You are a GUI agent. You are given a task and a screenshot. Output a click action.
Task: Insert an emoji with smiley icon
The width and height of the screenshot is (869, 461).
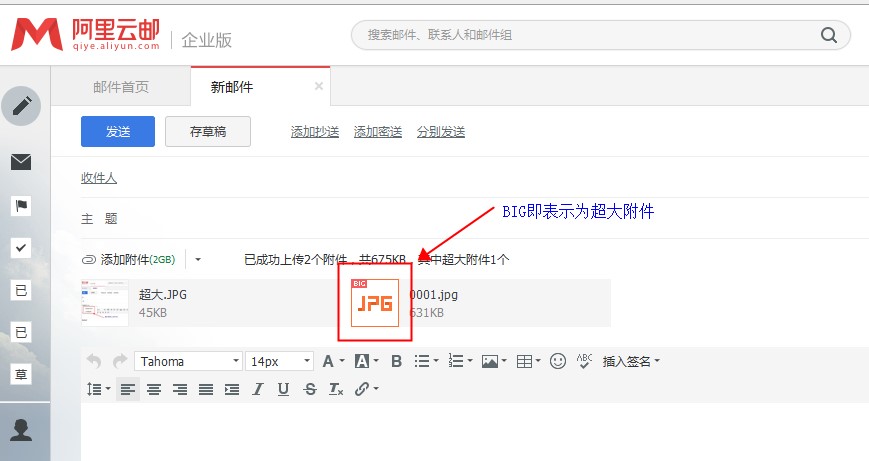click(558, 361)
